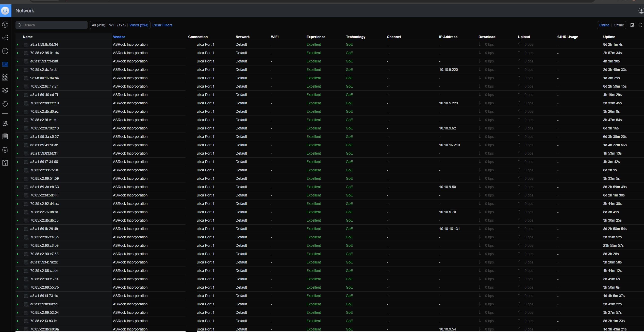The image size is (644, 332).
Task: Sort table by WiFi column header
Action: [x=275, y=37]
